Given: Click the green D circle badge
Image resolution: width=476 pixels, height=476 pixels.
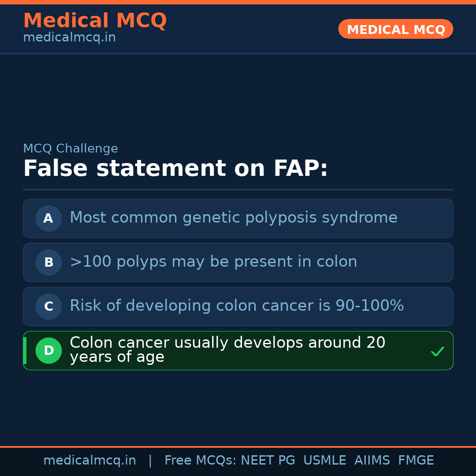Looking at the screenshot, I should point(48,350).
